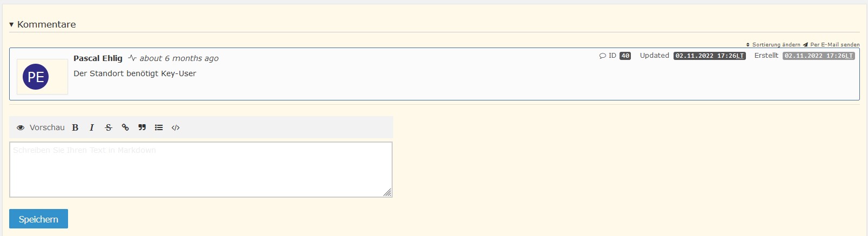Open the Pascal Ehlig author name
Screen dimensions: 868x236
click(98, 58)
